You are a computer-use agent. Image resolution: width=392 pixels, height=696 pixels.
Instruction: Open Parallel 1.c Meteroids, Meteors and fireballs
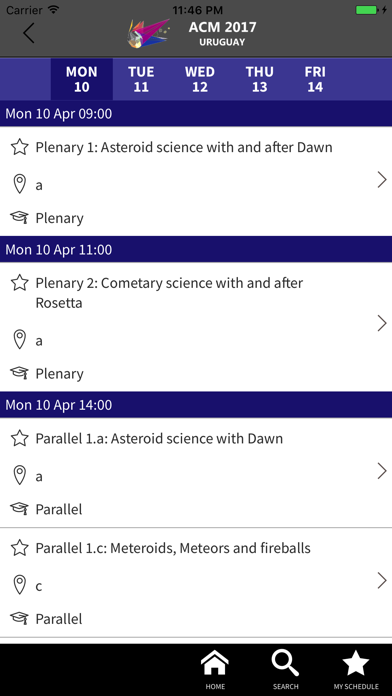coord(196,583)
